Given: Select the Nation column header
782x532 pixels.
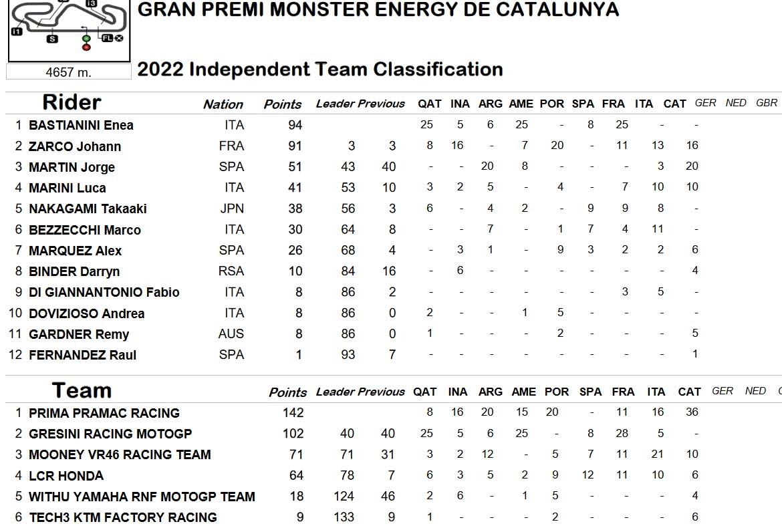Looking at the screenshot, I should click(223, 104).
